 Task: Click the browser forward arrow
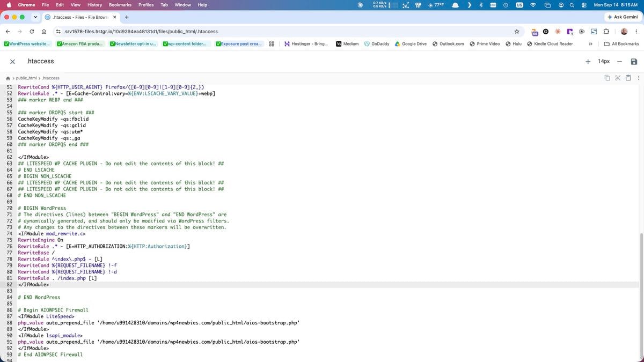tap(21, 31)
